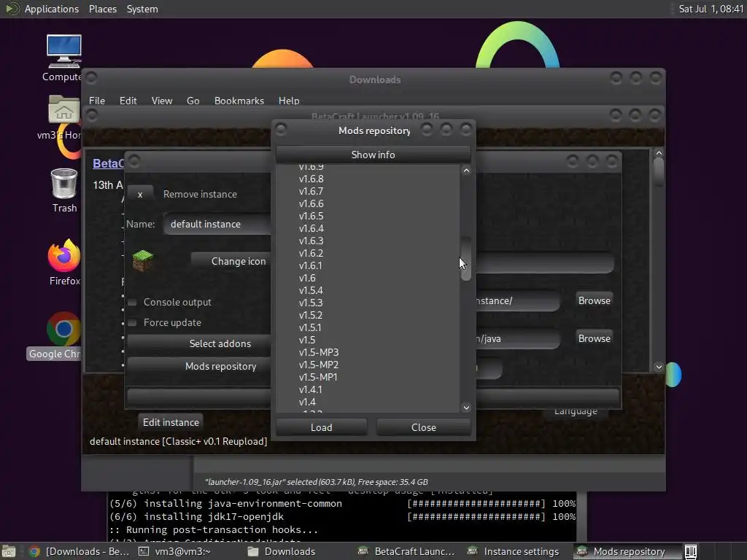Click the Change icon button
Image resolution: width=747 pixels, height=560 pixels.
coord(231,261)
